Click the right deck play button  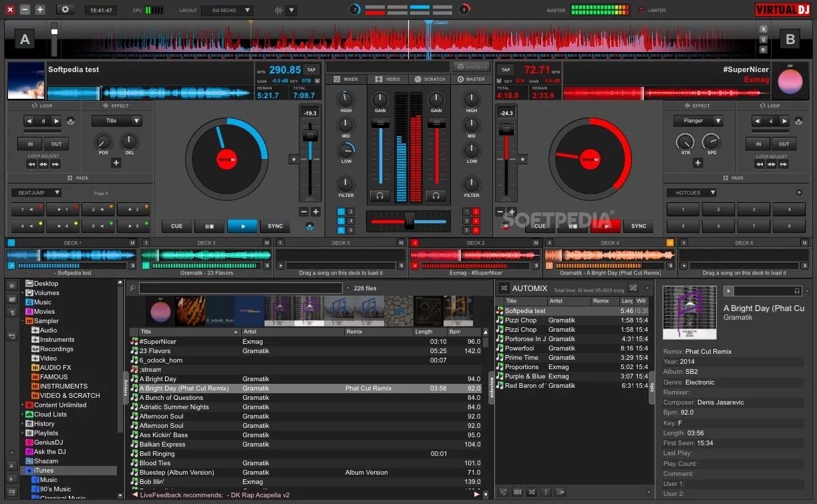click(x=606, y=226)
